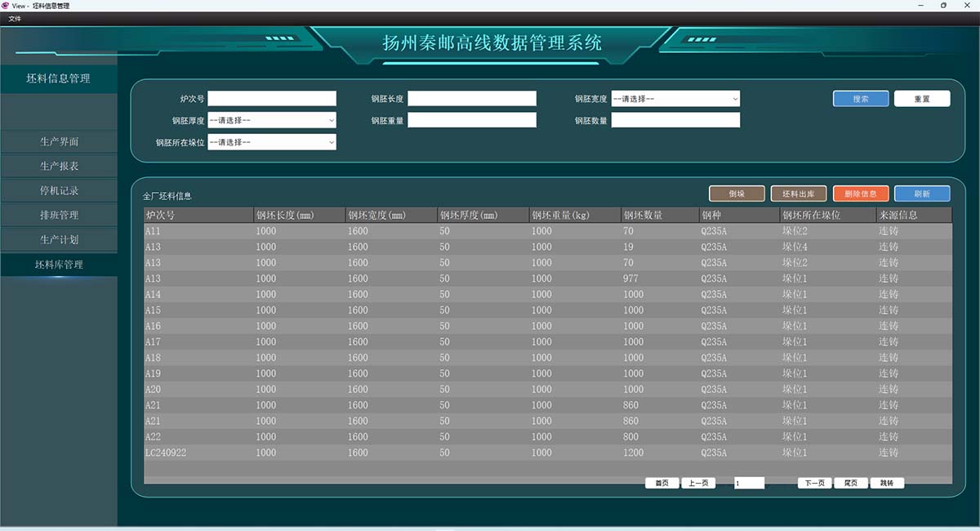This screenshot has height=531, width=980.
Task: Click the app icon in title bar
Action: (5, 5)
